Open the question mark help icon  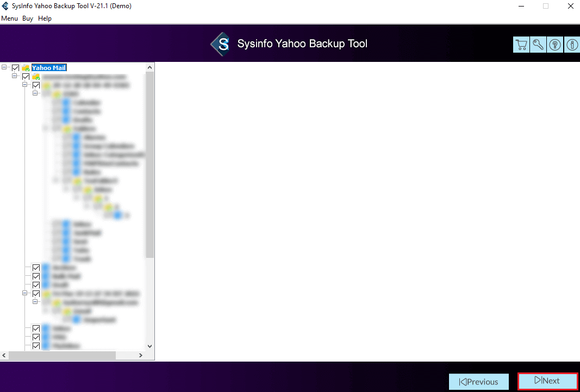[x=555, y=45]
